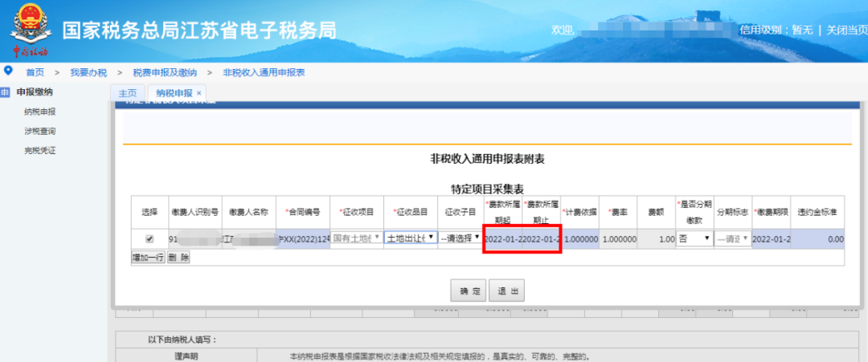Click the 申报缴纳 sidebar section icon
Viewport: 868px width, 362px height.
(6, 92)
